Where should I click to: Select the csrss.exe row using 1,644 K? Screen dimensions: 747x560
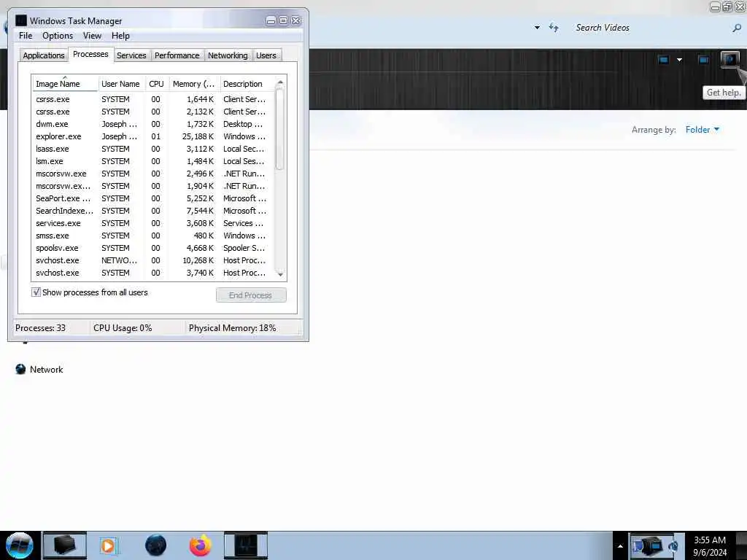click(153, 99)
